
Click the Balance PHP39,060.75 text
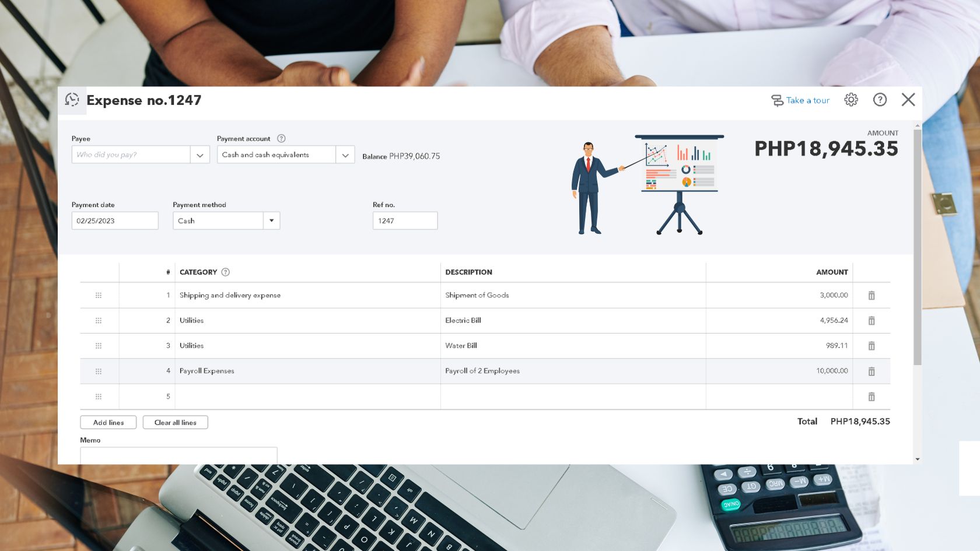pyautogui.click(x=401, y=156)
